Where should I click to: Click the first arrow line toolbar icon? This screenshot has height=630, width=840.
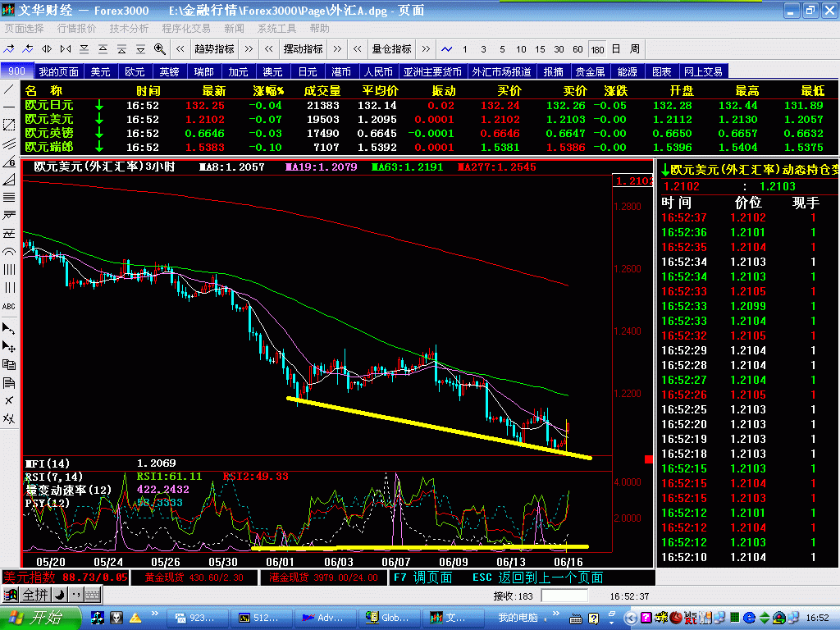(x=9, y=49)
